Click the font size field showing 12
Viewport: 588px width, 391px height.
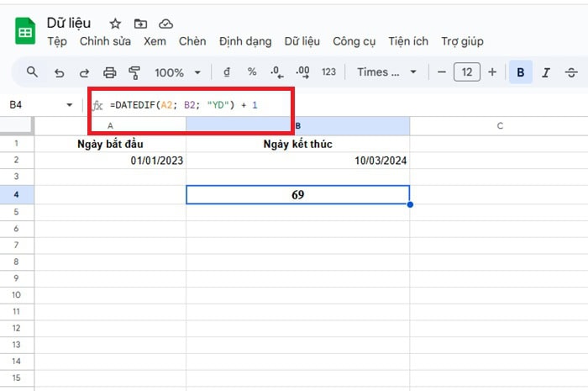point(467,72)
